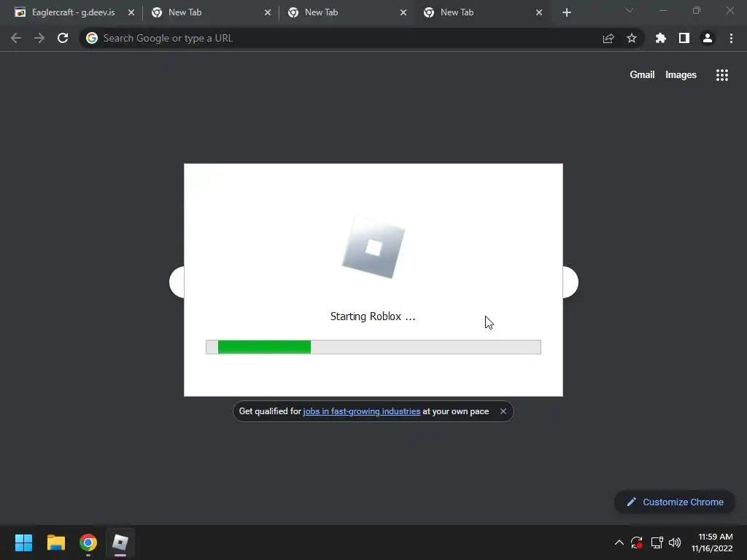
Task: Click the sync update tray icon
Action: pos(636,542)
